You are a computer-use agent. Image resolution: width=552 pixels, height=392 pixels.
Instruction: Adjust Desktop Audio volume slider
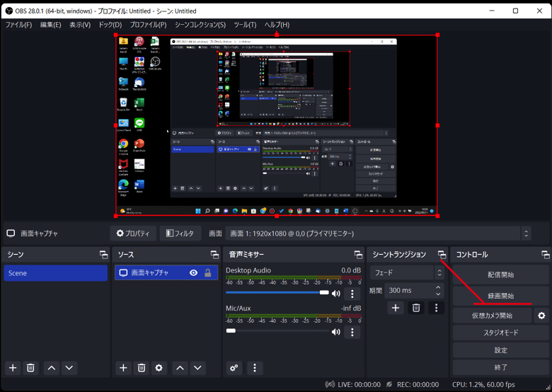277,292
